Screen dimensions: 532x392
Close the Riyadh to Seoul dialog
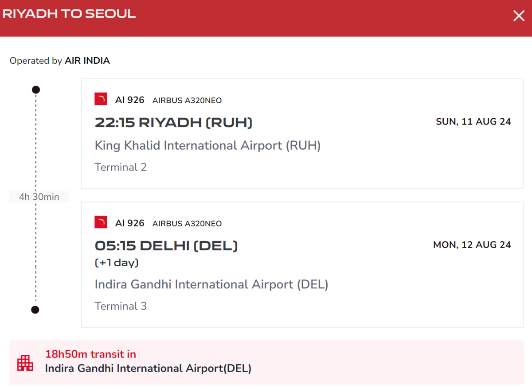tap(519, 16)
